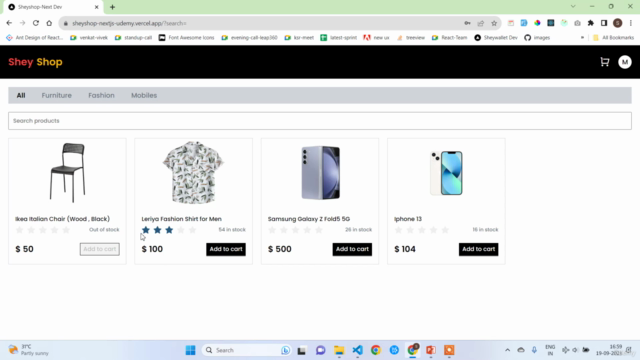Open File Explorer from the taskbar
The height and width of the screenshot is (360, 640).
pos(339,350)
